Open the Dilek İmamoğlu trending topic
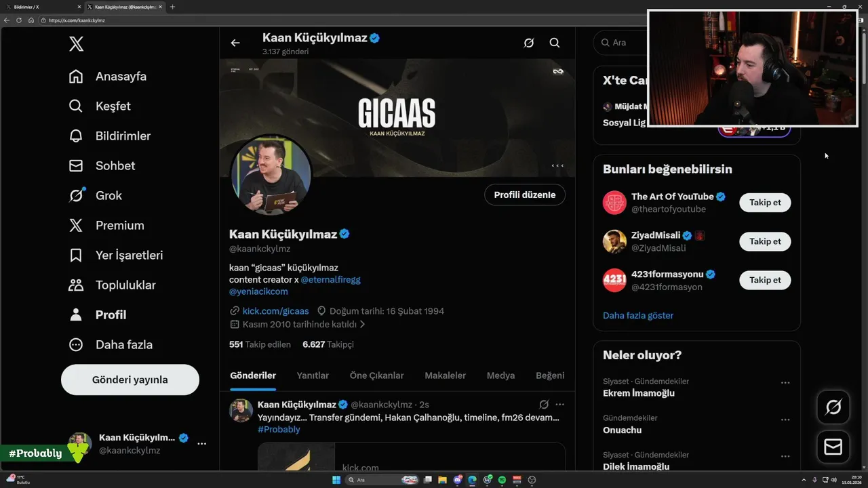 pos(636,466)
